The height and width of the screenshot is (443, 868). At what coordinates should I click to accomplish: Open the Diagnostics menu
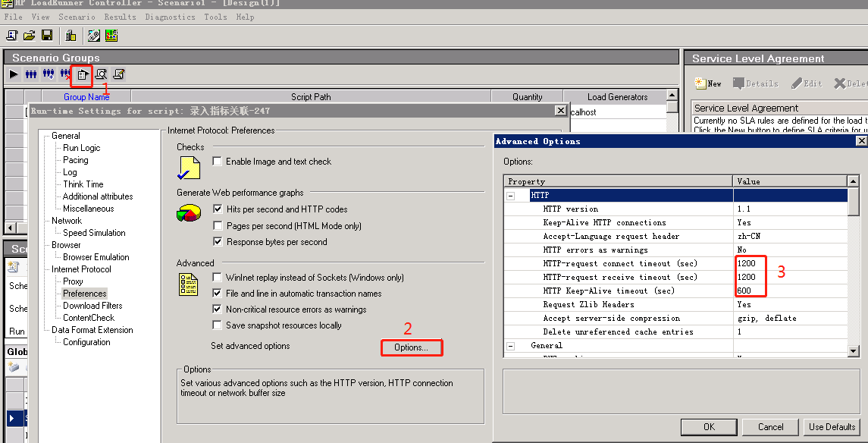170,17
